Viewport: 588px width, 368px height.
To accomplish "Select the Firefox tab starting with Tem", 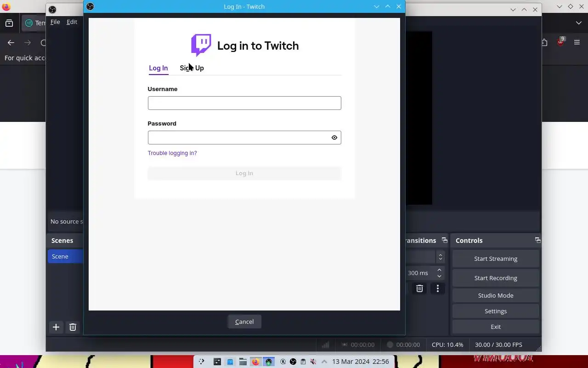I will coord(34,23).
